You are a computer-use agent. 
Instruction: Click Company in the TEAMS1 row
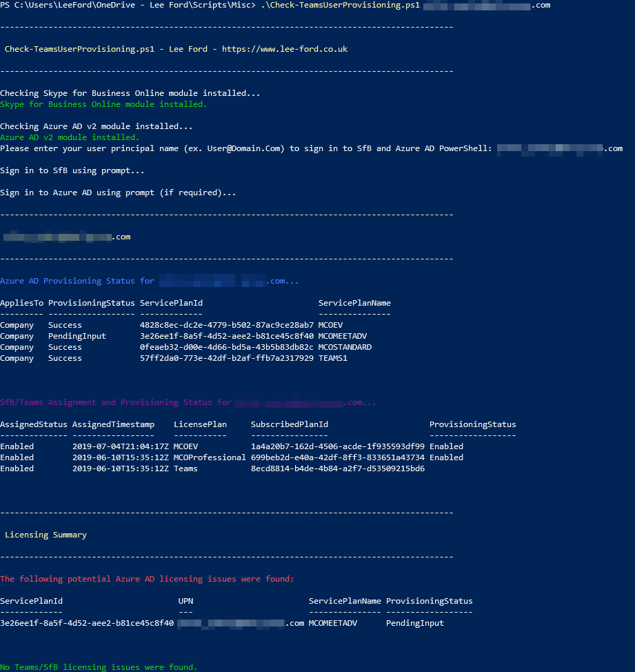click(17, 358)
